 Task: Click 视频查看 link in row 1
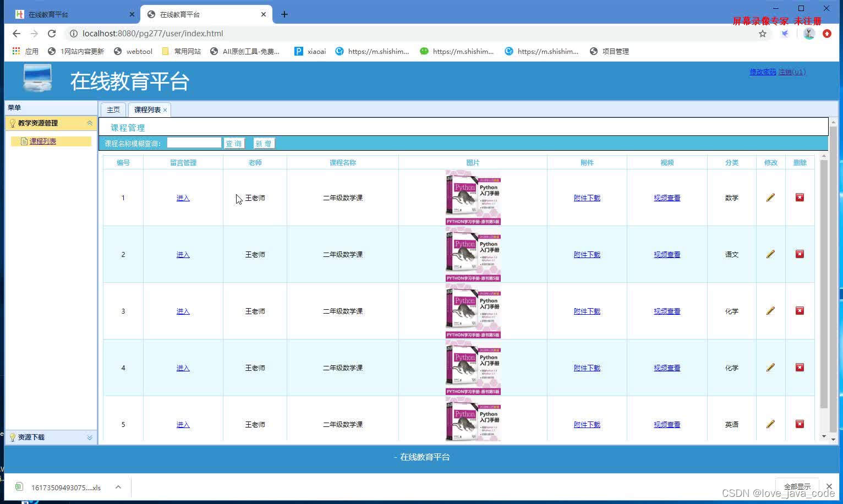coord(667,198)
